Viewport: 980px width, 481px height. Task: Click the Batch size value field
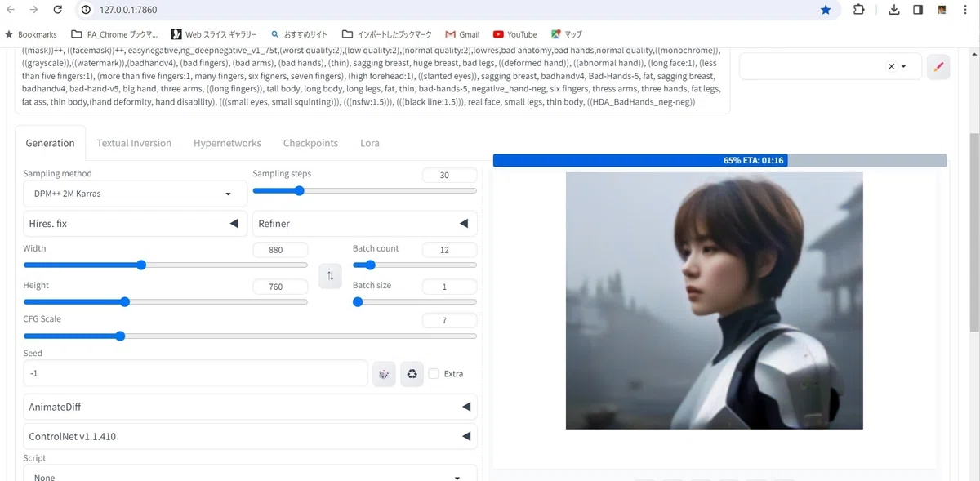tap(449, 287)
